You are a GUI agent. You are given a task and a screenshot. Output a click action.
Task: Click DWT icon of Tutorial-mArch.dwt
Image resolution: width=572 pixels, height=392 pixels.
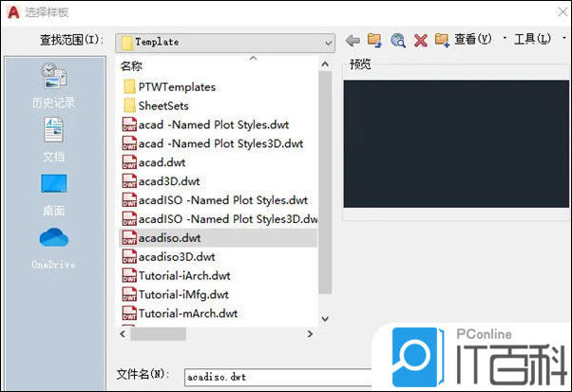[129, 313]
